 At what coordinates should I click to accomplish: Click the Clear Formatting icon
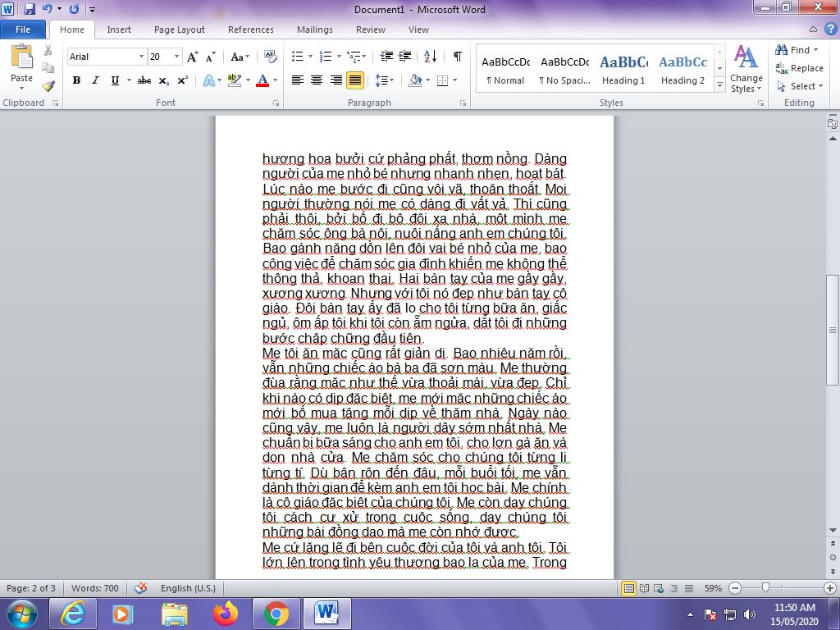point(271,57)
